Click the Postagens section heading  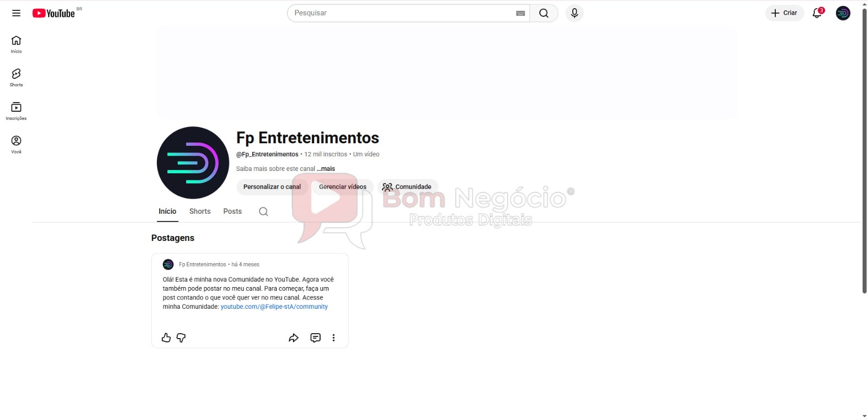[173, 238]
